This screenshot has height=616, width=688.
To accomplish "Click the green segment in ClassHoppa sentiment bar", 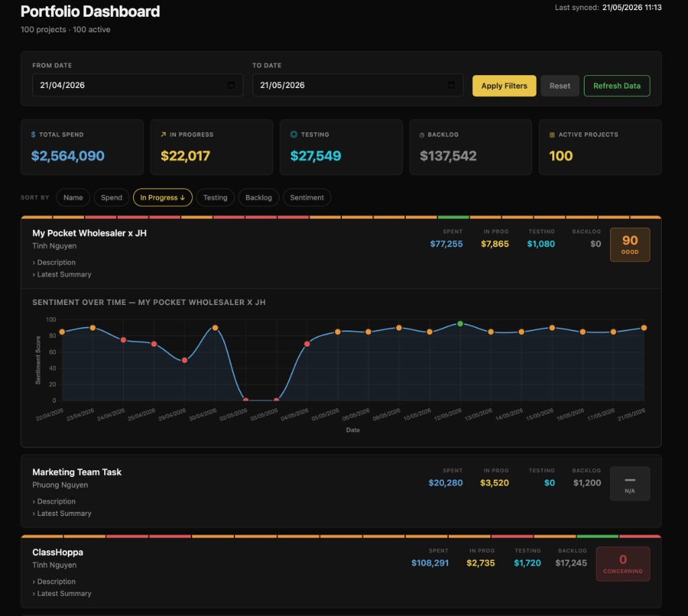I will click(x=597, y=536).
